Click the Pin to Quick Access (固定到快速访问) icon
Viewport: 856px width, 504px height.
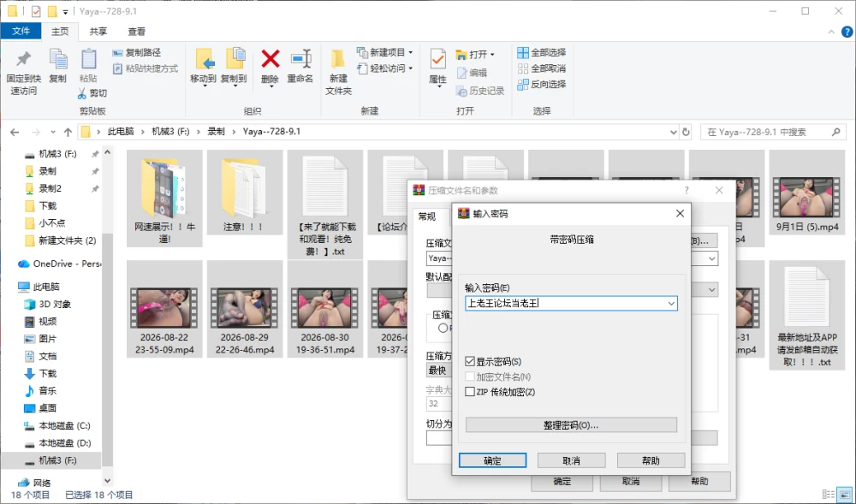[23, 59]
